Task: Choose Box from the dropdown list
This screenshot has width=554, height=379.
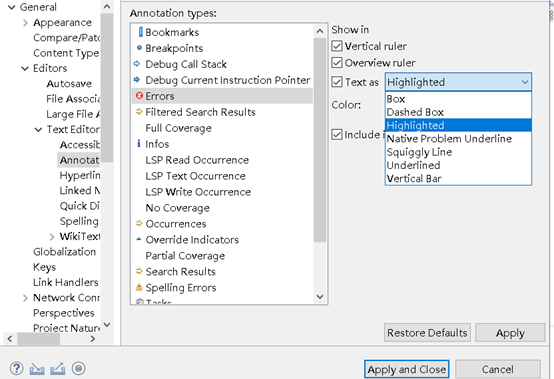Action: [458, 99]
